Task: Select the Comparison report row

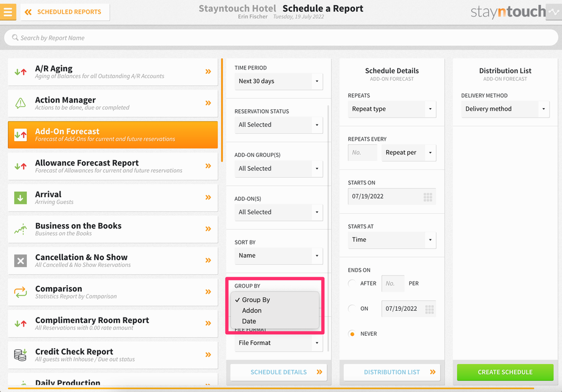Action: tap(112, 292)
